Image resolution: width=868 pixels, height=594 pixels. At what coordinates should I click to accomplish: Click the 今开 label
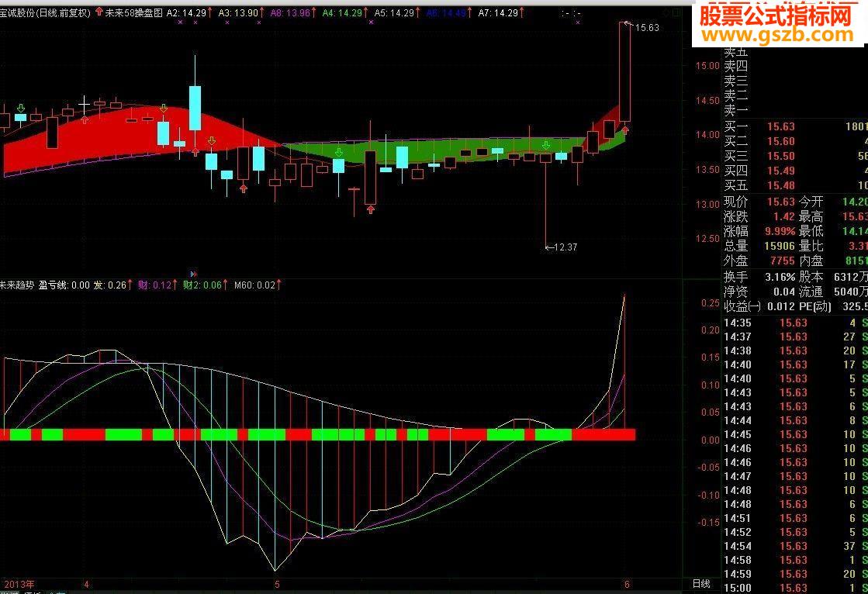(811, 202)
